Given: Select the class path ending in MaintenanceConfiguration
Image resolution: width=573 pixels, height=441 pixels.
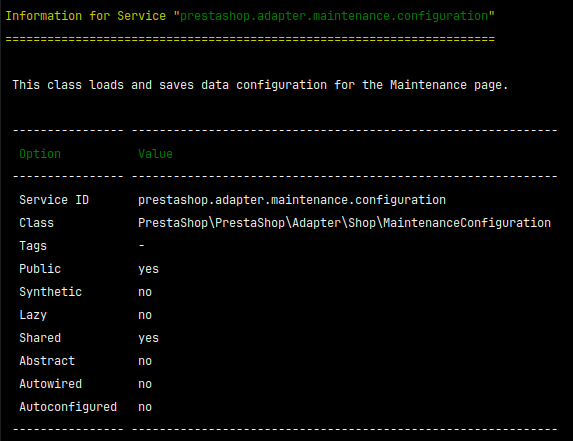Looking at the screenshot, I should pyautogui.click(x=344, y=223).
